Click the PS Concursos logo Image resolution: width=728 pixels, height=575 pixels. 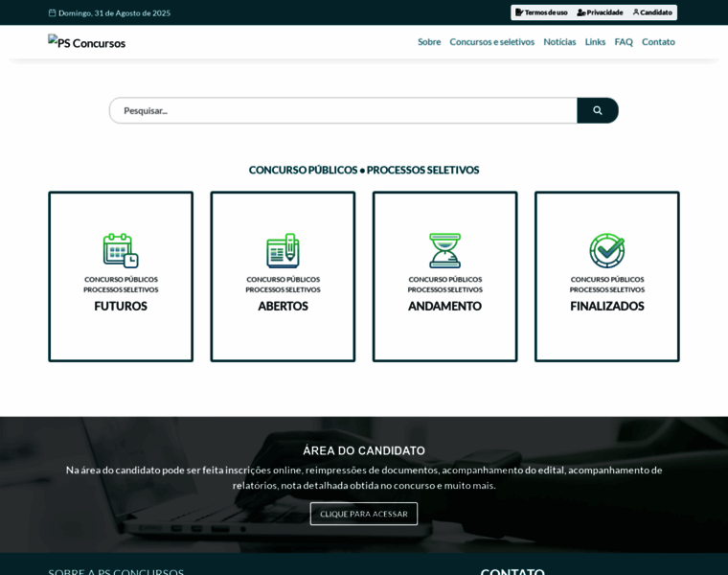[87, 42]
